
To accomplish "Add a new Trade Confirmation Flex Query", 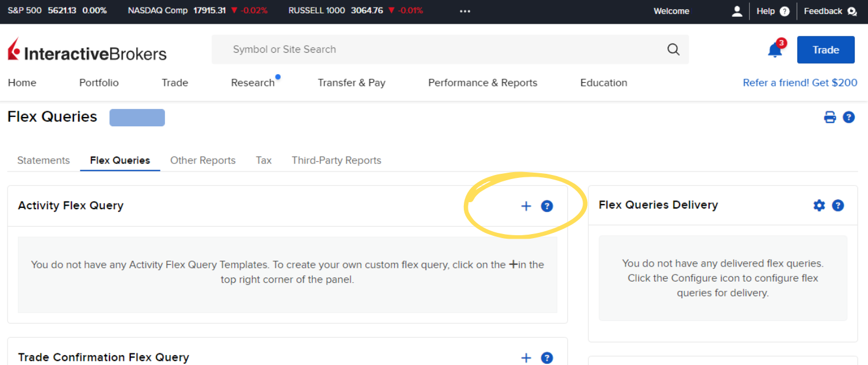I will [526, 357].
